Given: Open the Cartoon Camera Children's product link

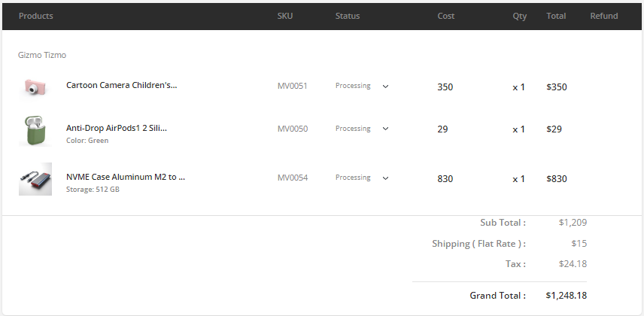Looking at the screenshot, I should (121, 85).
